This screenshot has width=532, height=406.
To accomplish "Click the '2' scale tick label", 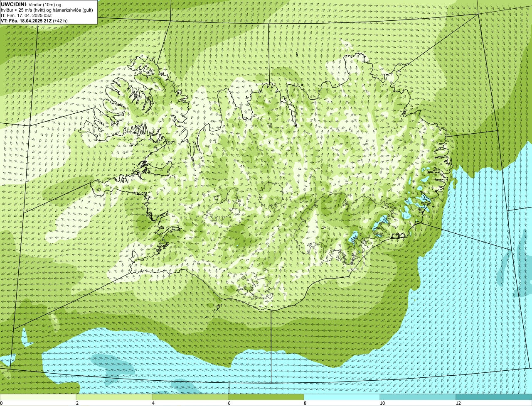I will click(x=77, y=403).
